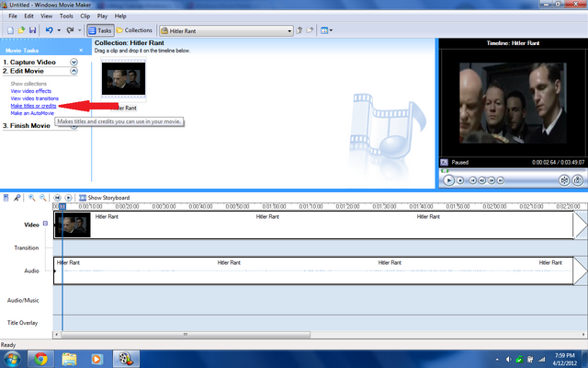
Task: Open the View menu
Action: (x=47, y=17)
